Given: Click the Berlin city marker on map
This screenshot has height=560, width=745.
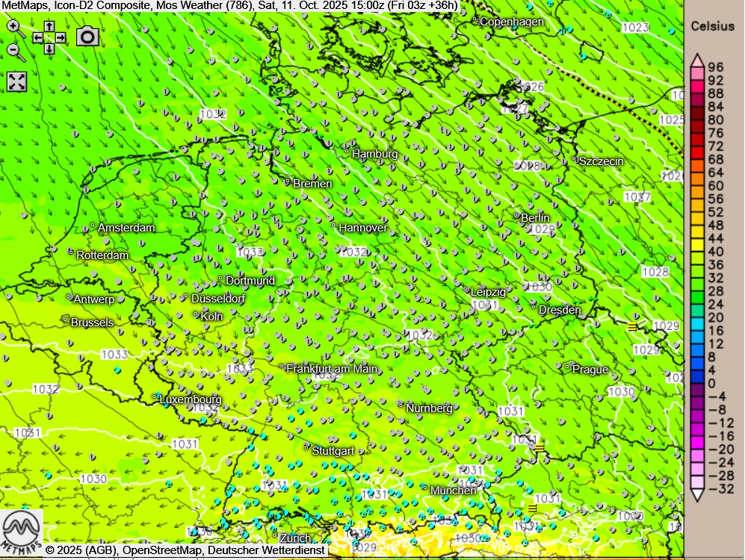Looking at the screenshot, I should (x=516, y=216).
